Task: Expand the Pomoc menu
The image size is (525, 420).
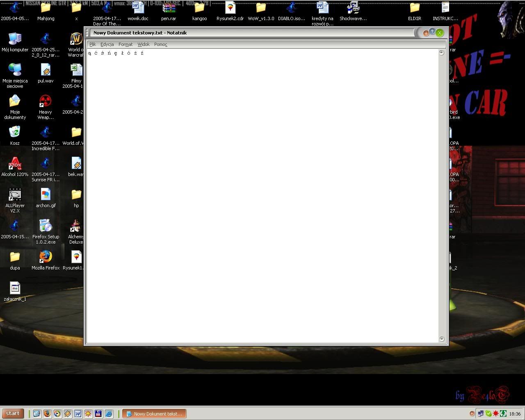Action: 161,44
